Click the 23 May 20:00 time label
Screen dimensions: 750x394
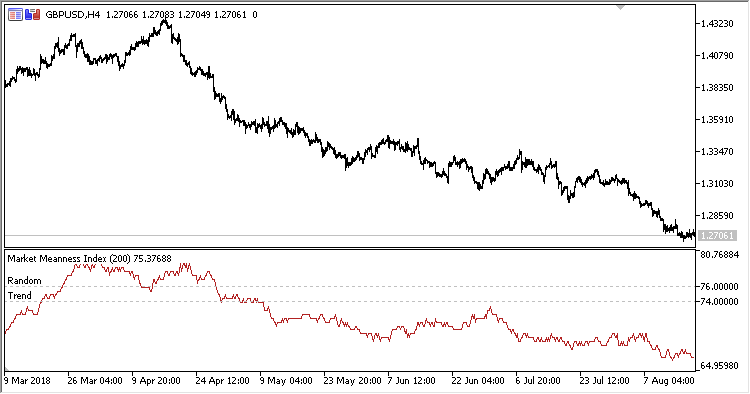(x=352, y=381)
